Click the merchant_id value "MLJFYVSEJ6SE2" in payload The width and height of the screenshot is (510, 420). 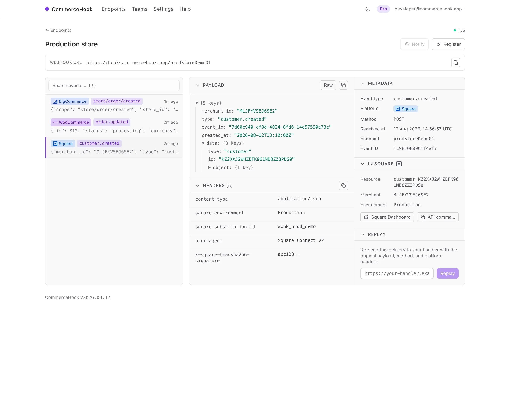coord(257,111)
